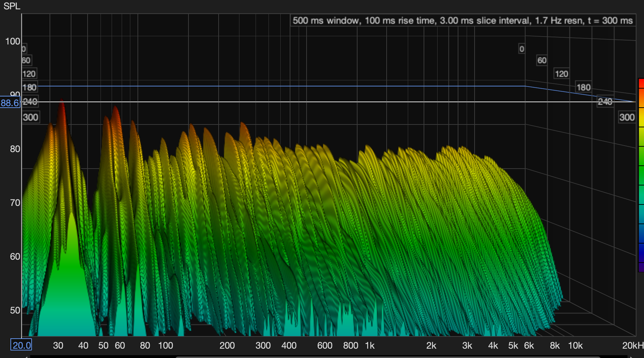
Task: Click the 10k frequency axis label
Action: click(575, 345)
